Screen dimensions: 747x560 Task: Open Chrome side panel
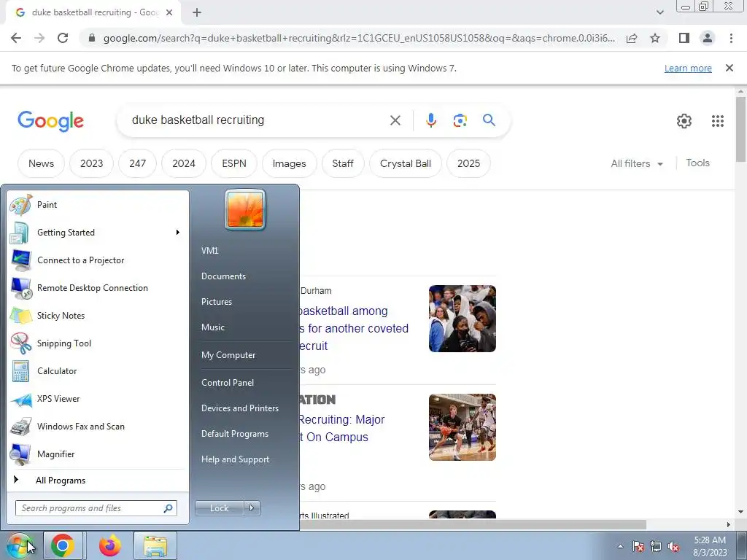coord(684,38)
